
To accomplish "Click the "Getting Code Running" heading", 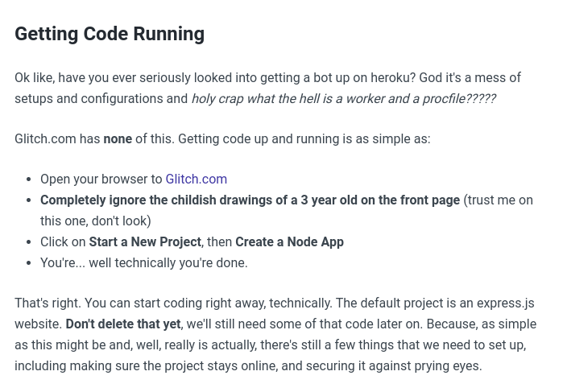I will (110, 34).
